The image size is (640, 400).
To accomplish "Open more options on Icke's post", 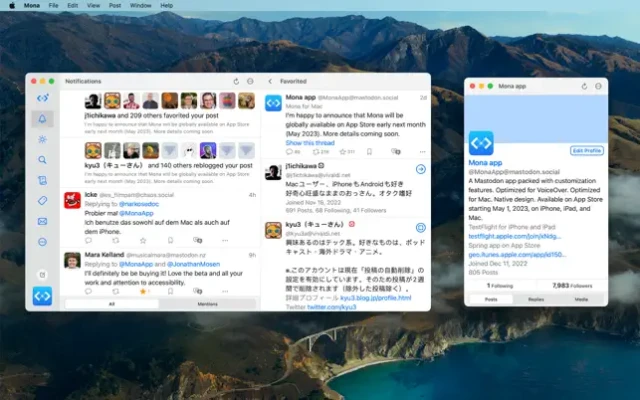I will click(224, 240).
